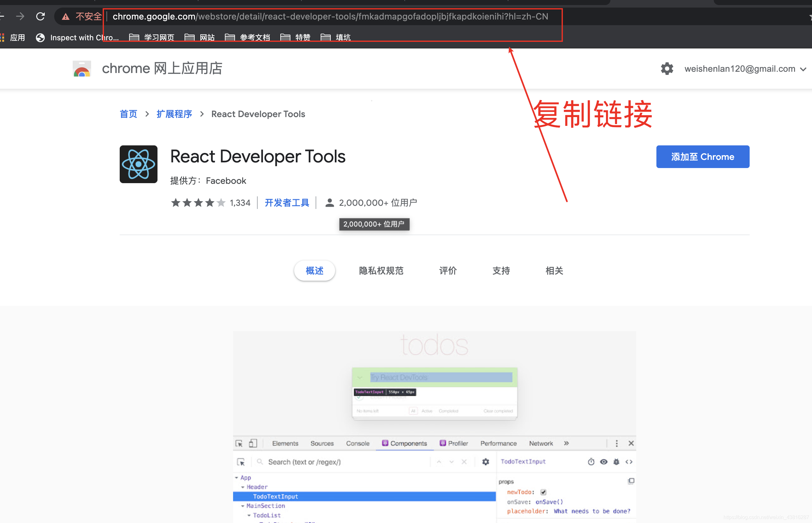The width and height of the screenshot is (812, 523).
Task: Open the 评价 tab
Action: tap(448, 271)
